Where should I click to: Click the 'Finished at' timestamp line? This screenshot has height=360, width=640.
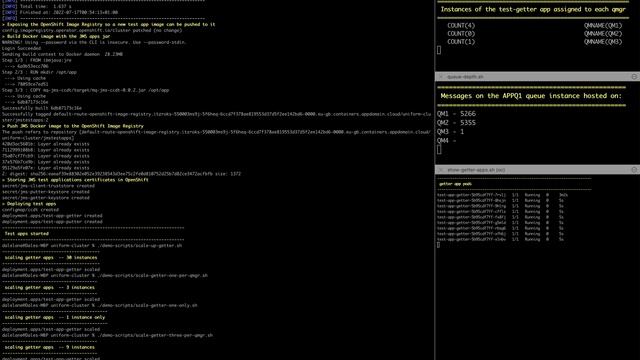click(x=60, y=13)
